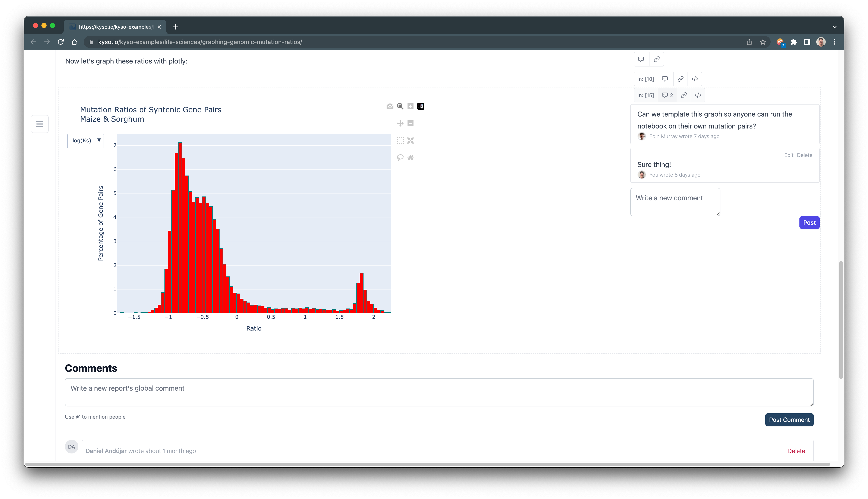This screenshot has height=499, width=868.
Task: Select the kyso-examples browser tab
Action: (x=115, y=27)
